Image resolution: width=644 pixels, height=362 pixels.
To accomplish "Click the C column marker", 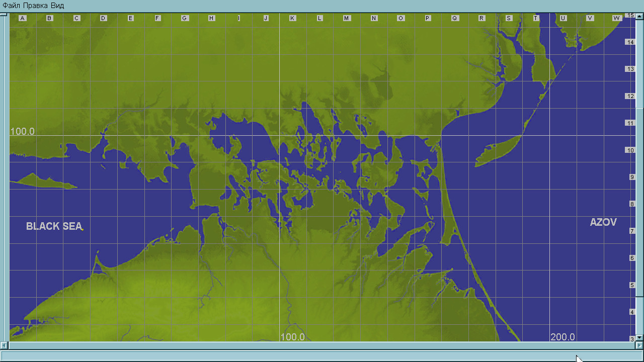I will click(x=76, y=18).
